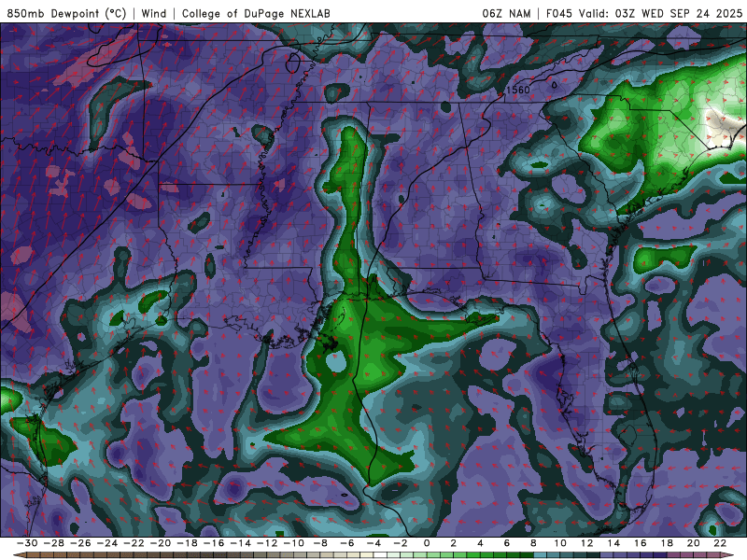Click the '-24' value on the color scale

pos(107,543)
